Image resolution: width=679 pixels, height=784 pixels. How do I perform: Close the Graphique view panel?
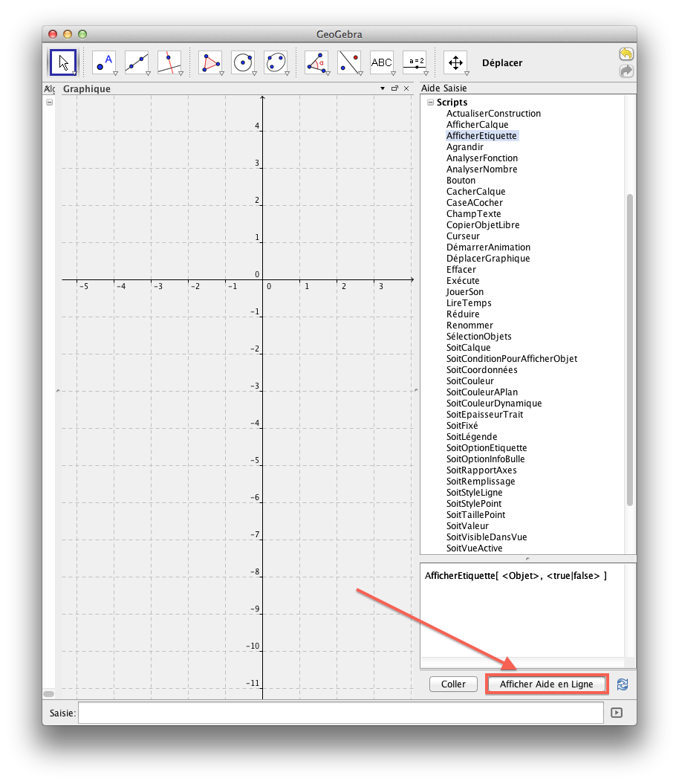tap(406, 88)
